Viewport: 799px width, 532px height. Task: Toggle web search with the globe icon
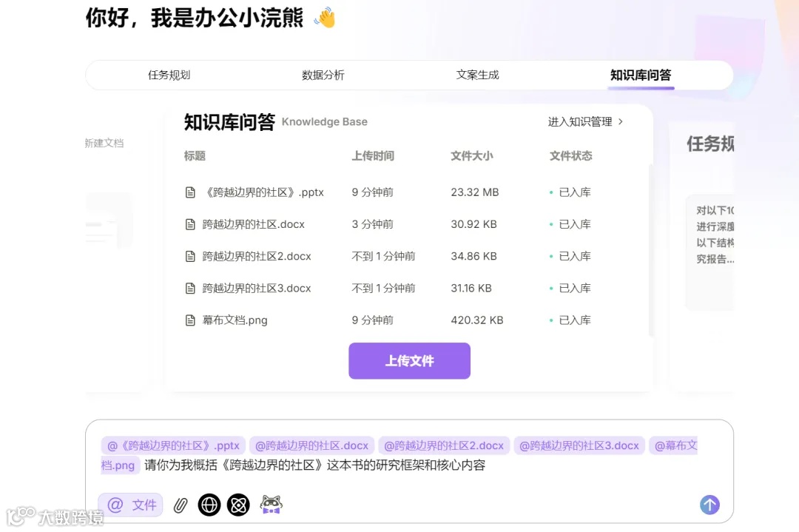point(209,505)
